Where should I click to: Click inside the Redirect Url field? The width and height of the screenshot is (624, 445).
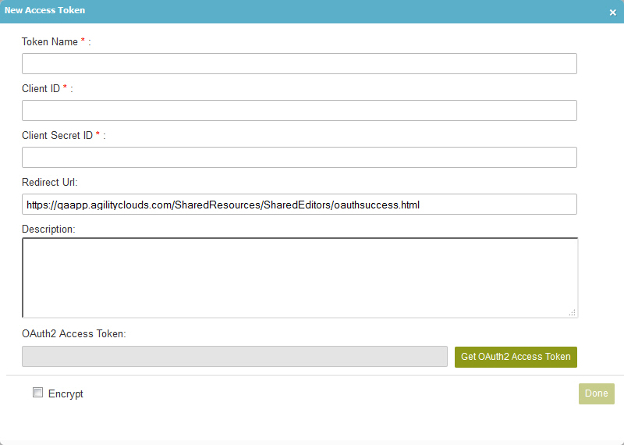tap(299, 204)
